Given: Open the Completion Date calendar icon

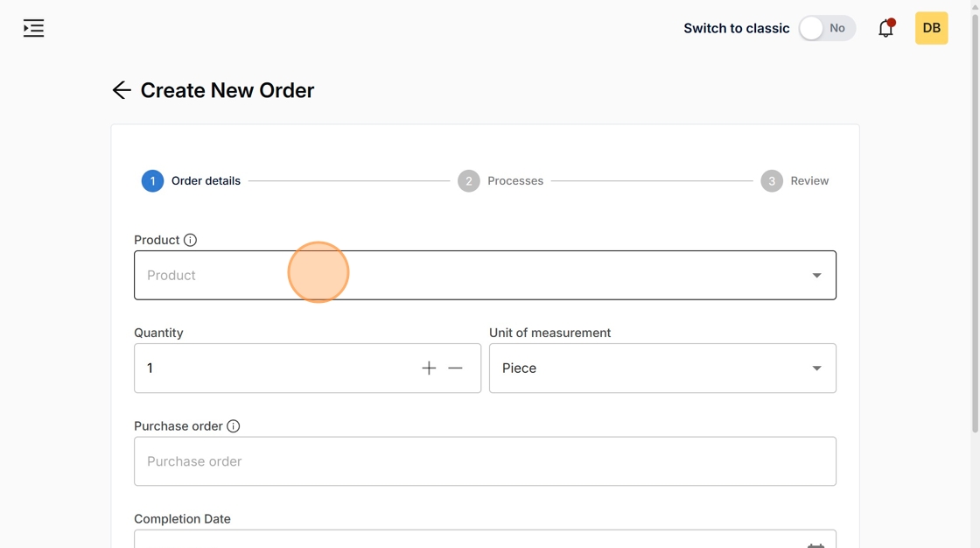Looking at the screenshot, I should point(815,543).
